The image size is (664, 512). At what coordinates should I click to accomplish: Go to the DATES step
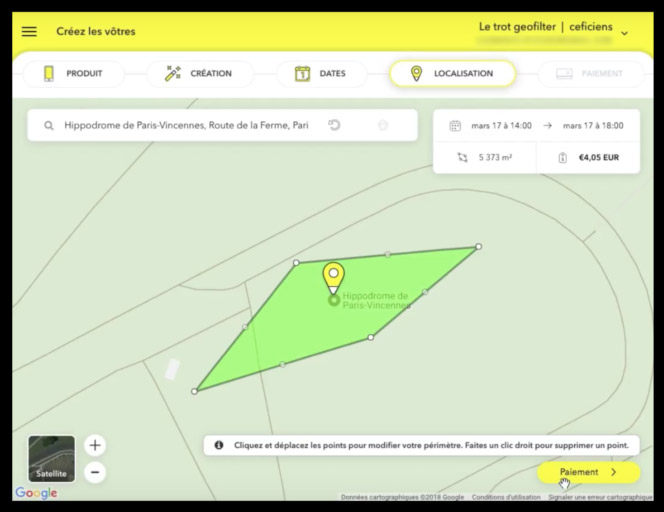[x=321, y=74]
